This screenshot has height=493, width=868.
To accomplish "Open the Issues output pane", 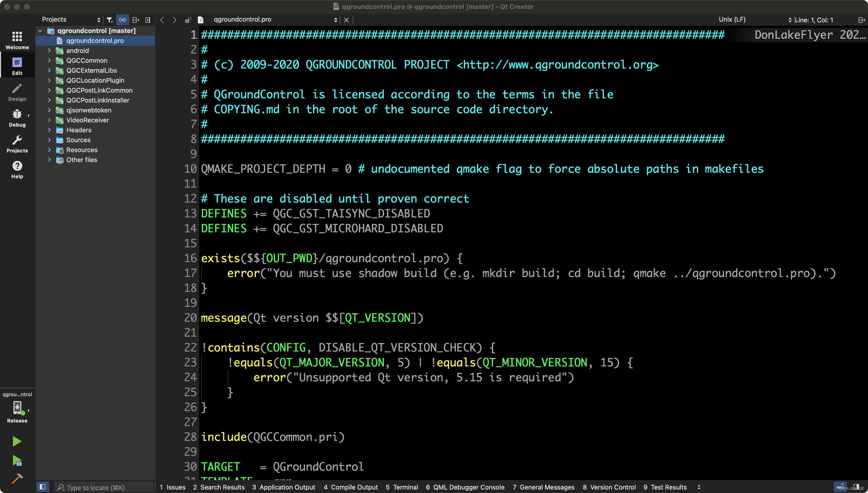I will 173,487.
